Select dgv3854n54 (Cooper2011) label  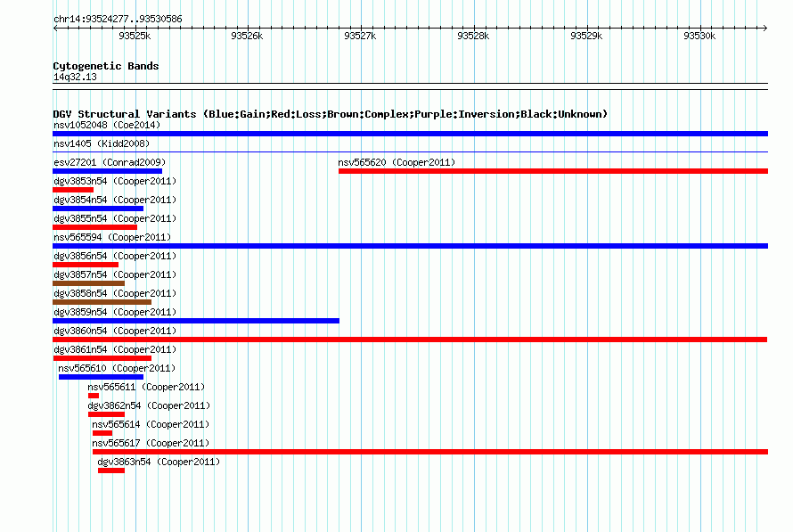click(115, 200)
